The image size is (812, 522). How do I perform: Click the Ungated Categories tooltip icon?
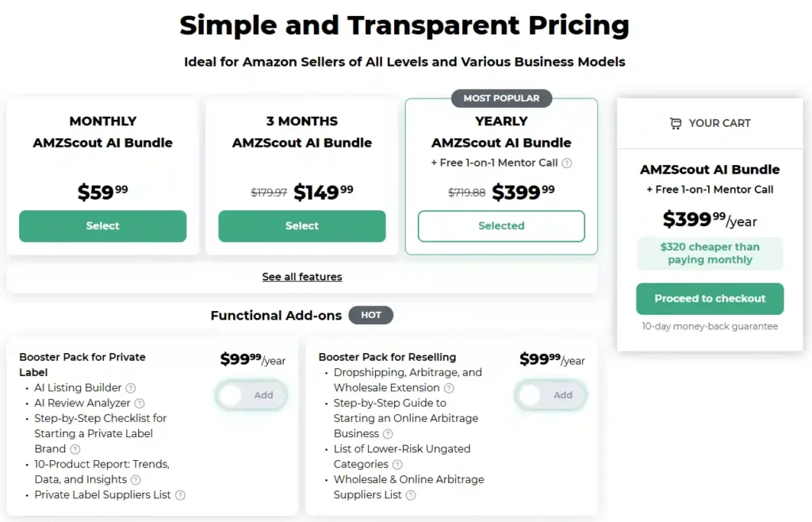[397, 464]
